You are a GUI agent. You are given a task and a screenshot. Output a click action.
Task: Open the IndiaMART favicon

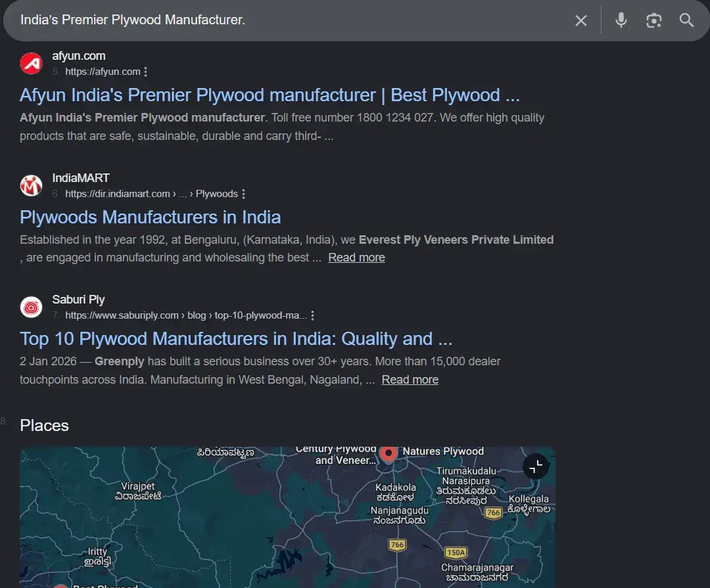pyautogui.click(x=32, y=185)
